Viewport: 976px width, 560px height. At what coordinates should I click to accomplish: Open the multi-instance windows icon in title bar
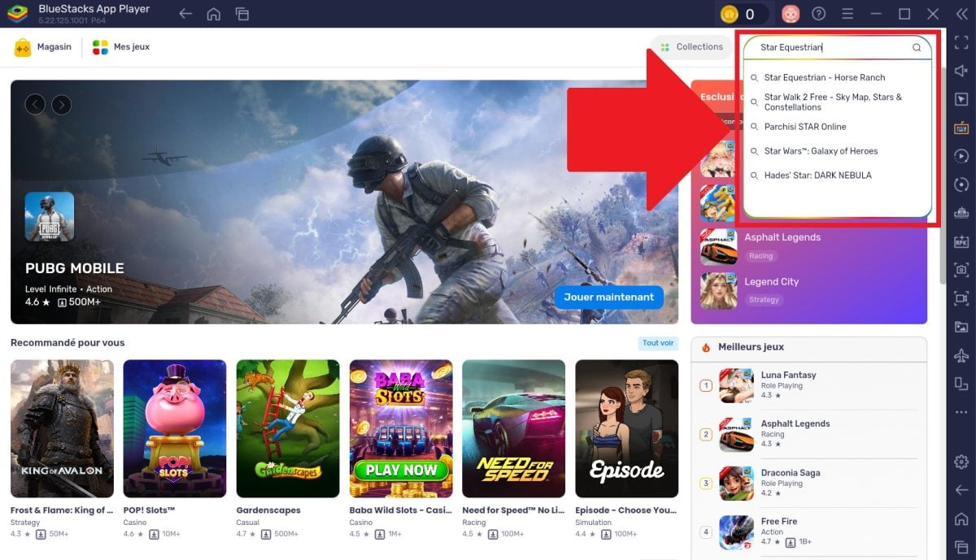tap(242, 14)
